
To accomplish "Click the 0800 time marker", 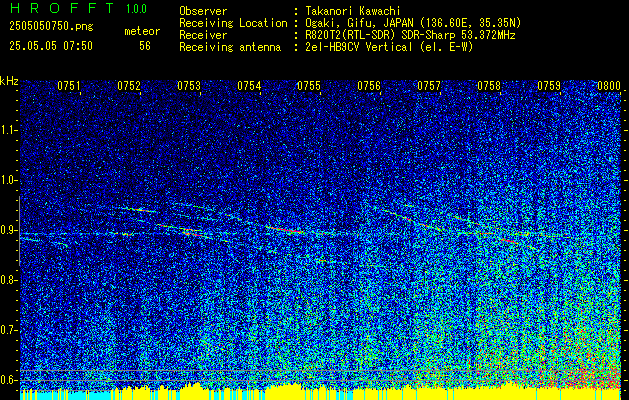I will click(x=609, y=85).
